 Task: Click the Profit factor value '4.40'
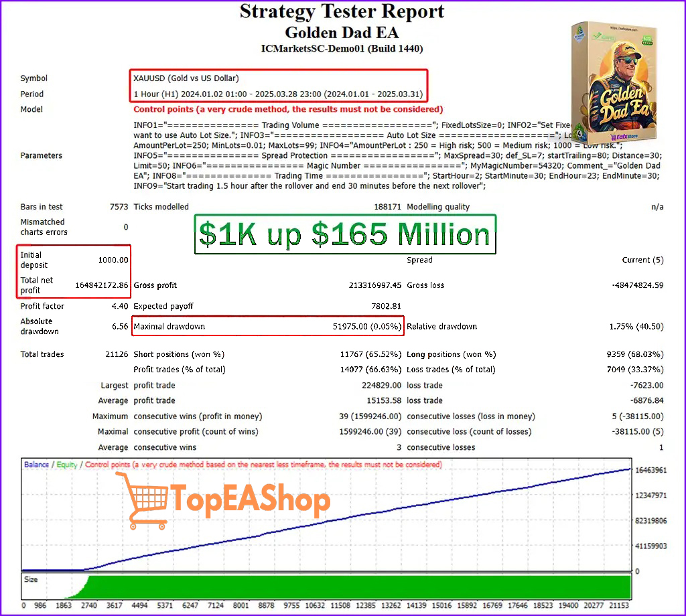120,306
